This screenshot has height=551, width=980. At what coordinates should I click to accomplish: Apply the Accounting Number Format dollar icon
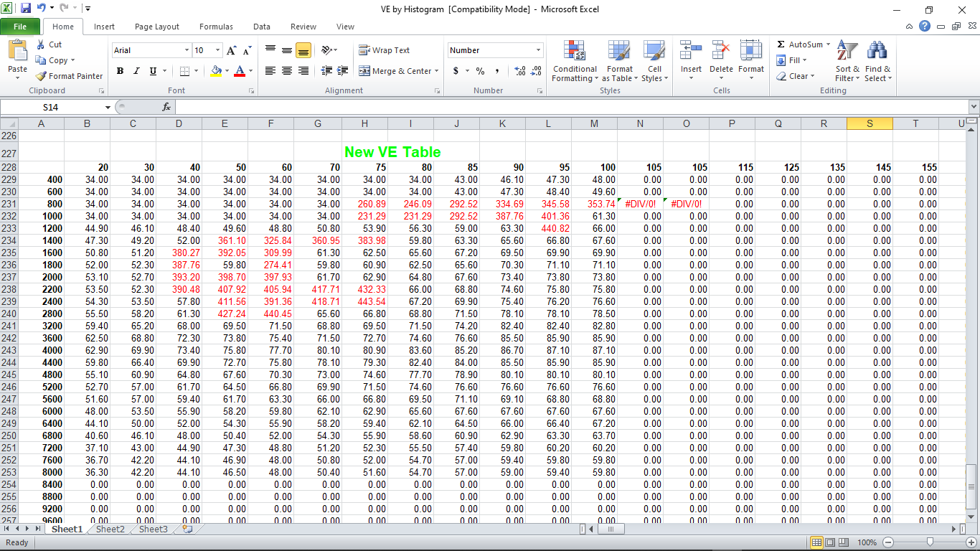[x=456, y=72]
